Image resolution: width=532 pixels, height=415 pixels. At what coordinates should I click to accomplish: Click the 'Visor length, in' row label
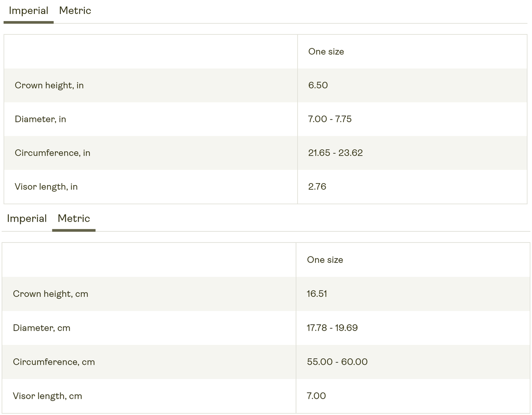pyautogui.click(x=46, y=187)
